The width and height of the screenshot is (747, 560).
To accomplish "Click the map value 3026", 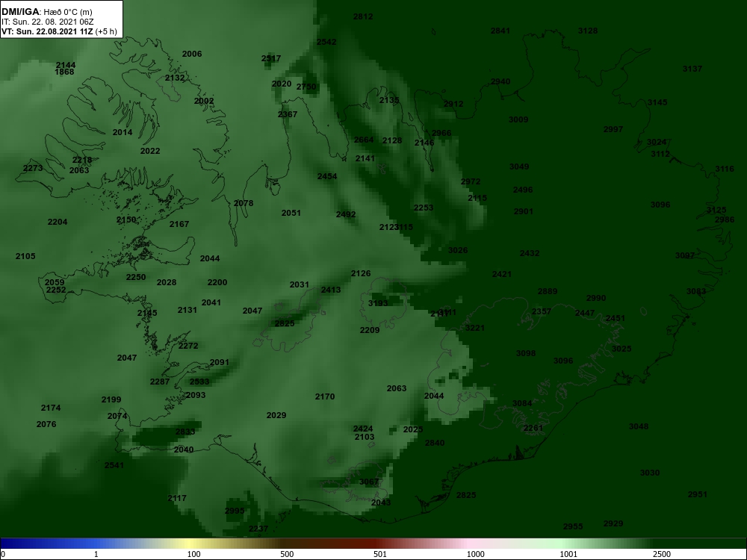I will coord(458,250).
